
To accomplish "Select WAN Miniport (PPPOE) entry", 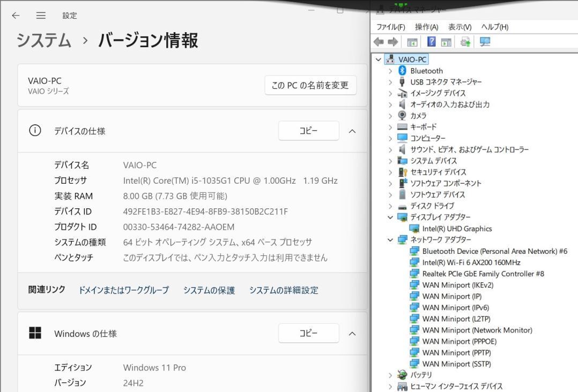I will click(x=460, y=341).
